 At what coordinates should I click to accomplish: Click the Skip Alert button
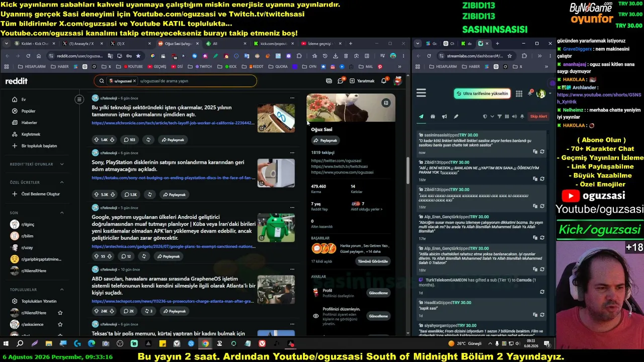[538, 117]
